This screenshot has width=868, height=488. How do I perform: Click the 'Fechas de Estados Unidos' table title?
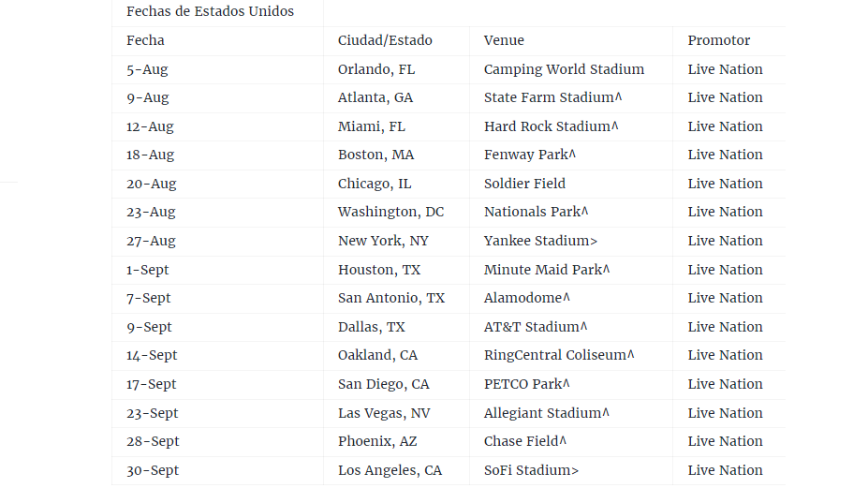tap(210, 12)
